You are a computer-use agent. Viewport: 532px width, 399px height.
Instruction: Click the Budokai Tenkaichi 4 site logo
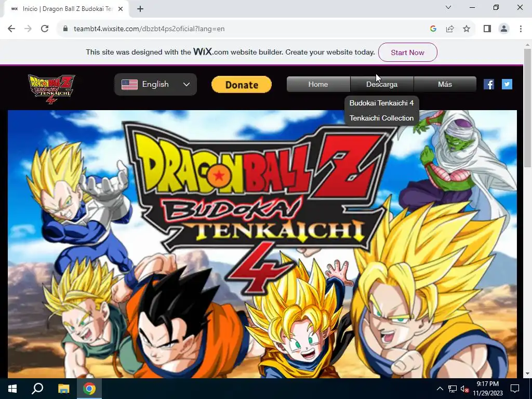tap(51, 89)
